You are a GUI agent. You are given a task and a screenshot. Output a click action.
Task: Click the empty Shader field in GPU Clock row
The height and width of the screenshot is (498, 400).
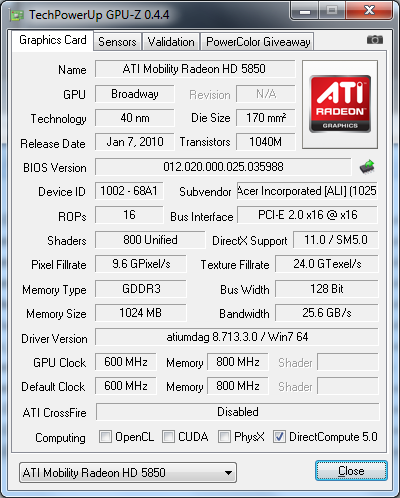348,362
